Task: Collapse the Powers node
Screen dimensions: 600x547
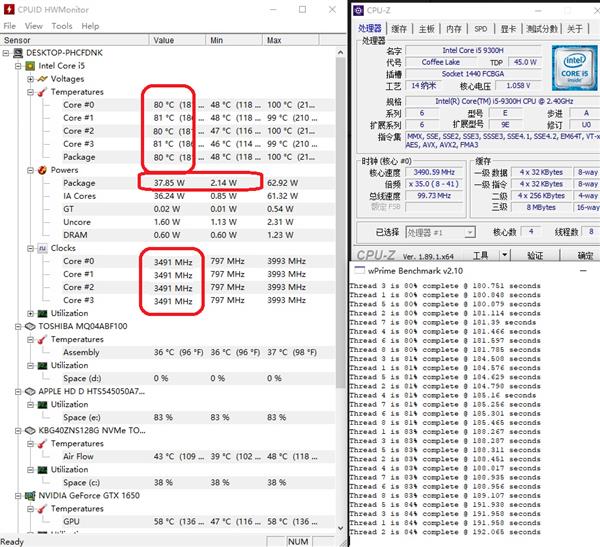Action: (30, 170)
